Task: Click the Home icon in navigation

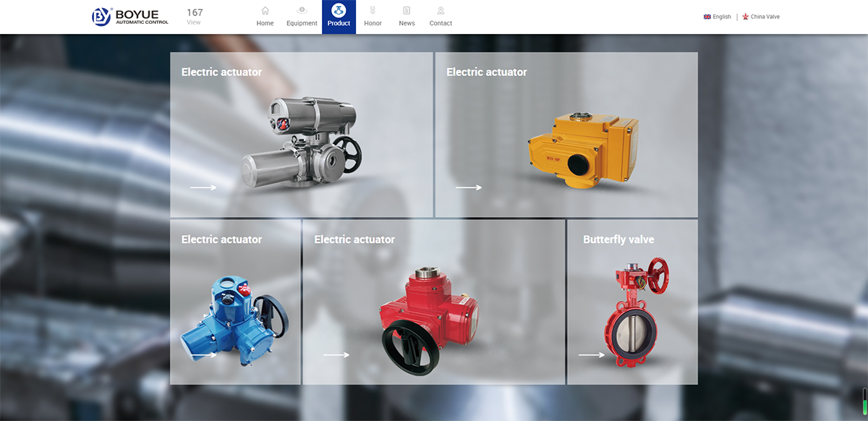Action: pos(265,11)
